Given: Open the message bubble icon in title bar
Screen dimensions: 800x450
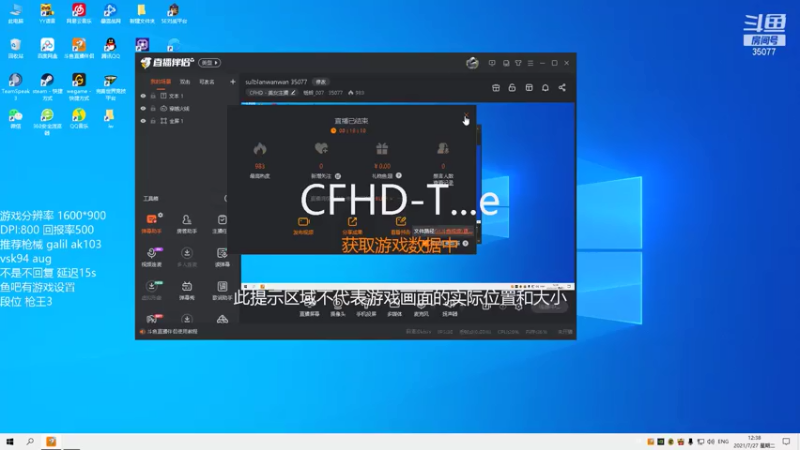Looking at the screenshot, I should coord(492,63).
